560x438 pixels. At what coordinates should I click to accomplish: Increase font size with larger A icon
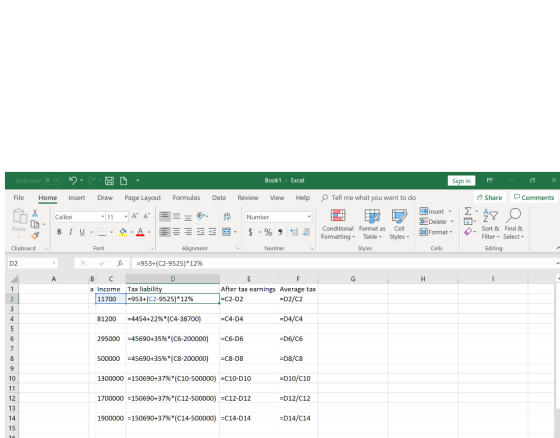[x=135, y=216]
